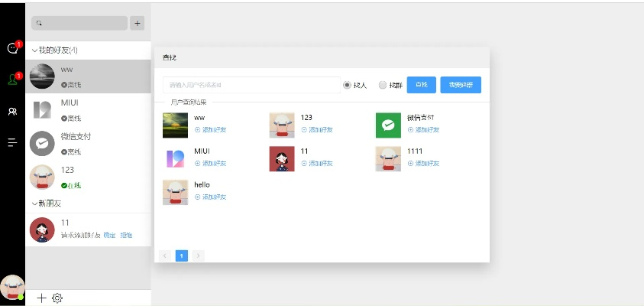Screen dimensions: 644x306
Task: Click 添加好友 link for user ww
Action: 214,130
